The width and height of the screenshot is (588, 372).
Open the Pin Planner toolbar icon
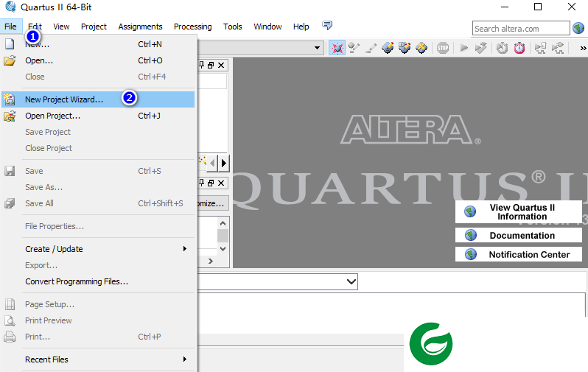[405, 48]
